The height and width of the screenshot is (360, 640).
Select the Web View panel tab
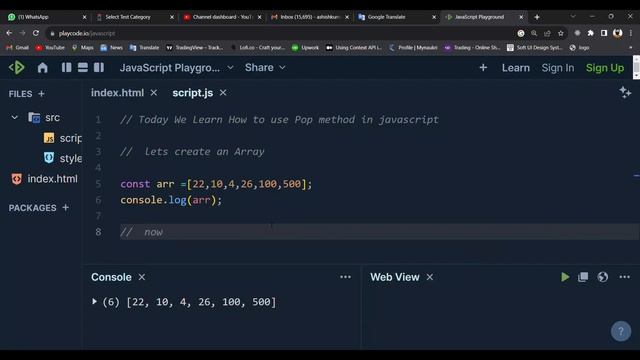(x=395, y=277)
